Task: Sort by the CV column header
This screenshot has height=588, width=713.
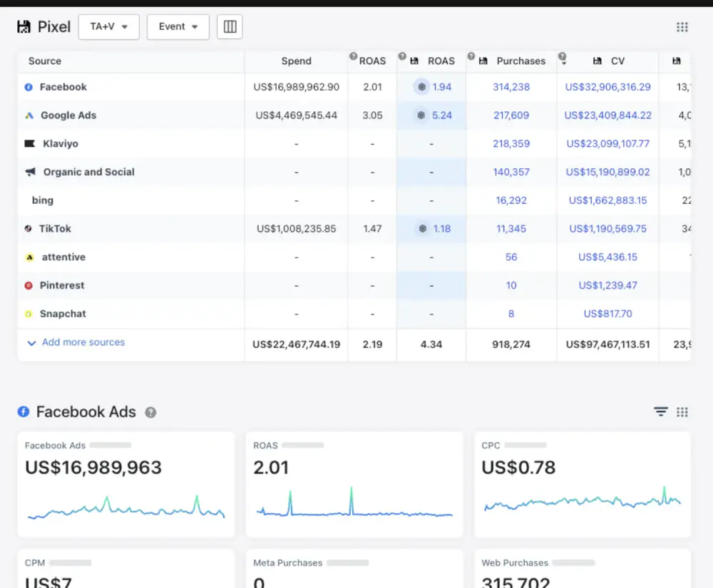Action: point(617,61)
